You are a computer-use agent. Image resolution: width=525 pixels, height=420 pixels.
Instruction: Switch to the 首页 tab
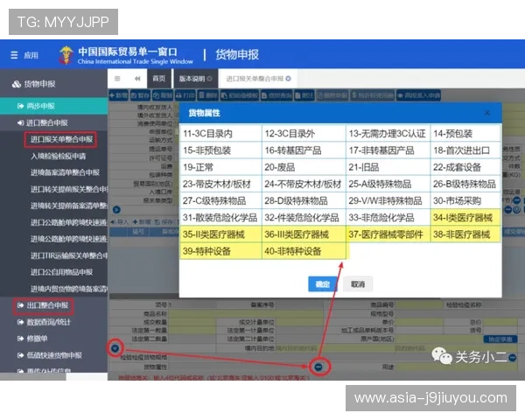click(159, 79)
